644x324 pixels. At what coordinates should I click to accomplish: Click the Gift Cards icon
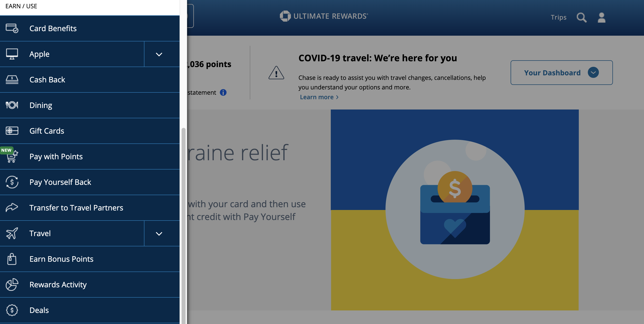pos(12,130)
